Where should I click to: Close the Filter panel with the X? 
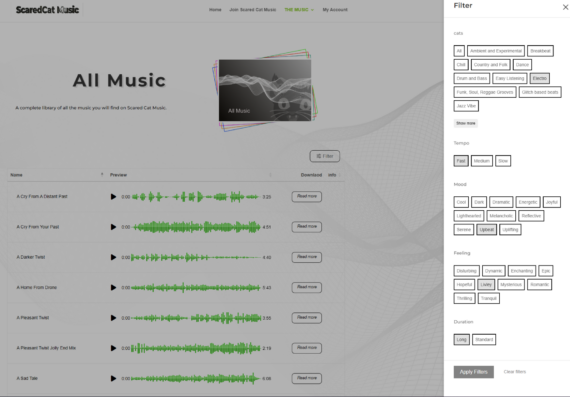click(565, 7)
